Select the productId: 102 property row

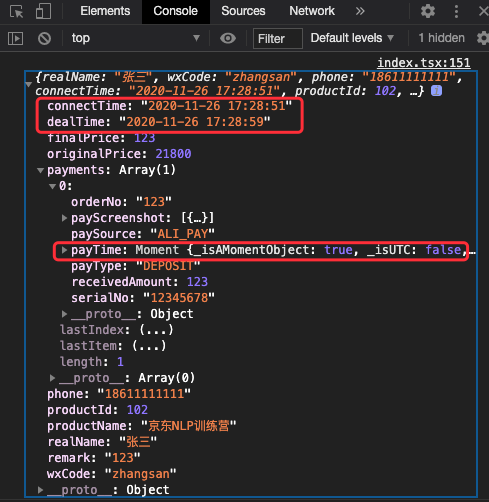(97, 410)
